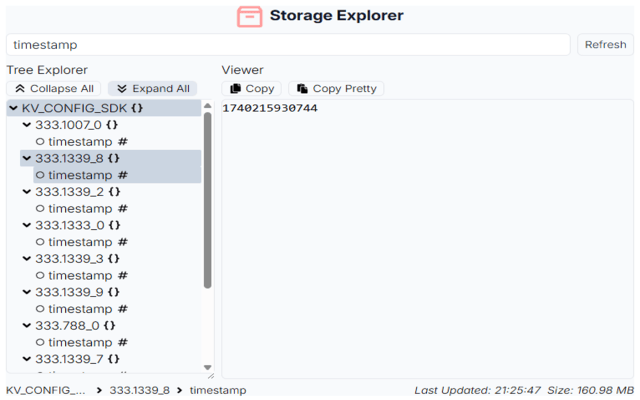Click the Copy clipboard icon
Screen dimensions: 640x400
click(236, 89)
